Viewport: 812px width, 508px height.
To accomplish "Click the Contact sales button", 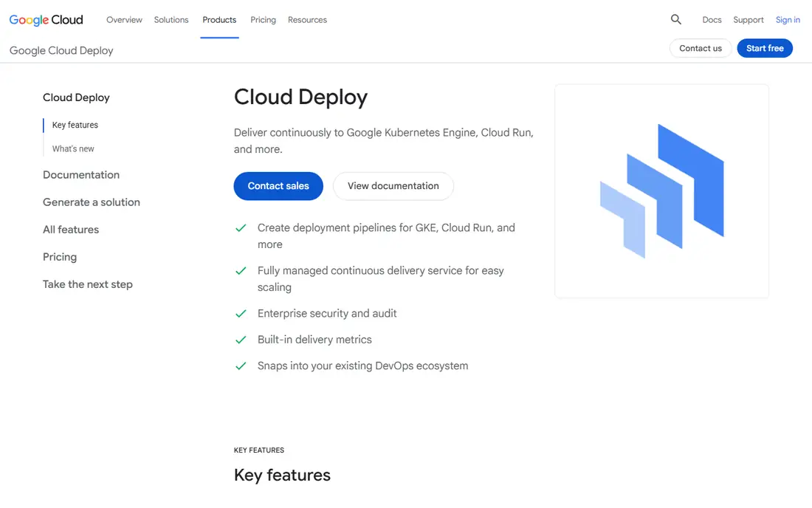I will point(278,186).
